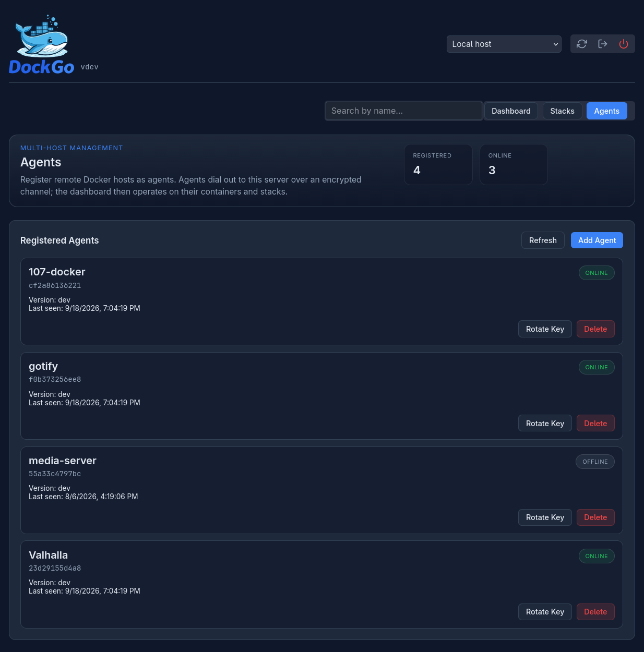Click the Add Agent button

tap(597, 240)
